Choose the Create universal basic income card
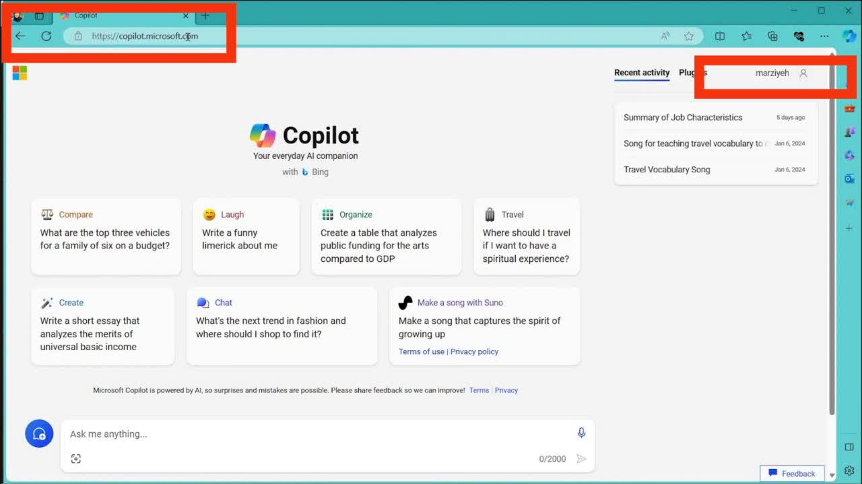This screenshot has width=862, height=484. (x=103, y=326)
